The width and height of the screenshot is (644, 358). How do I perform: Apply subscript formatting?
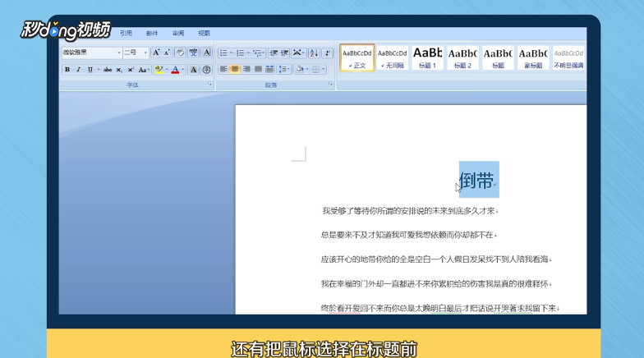[x=118, y=70]
